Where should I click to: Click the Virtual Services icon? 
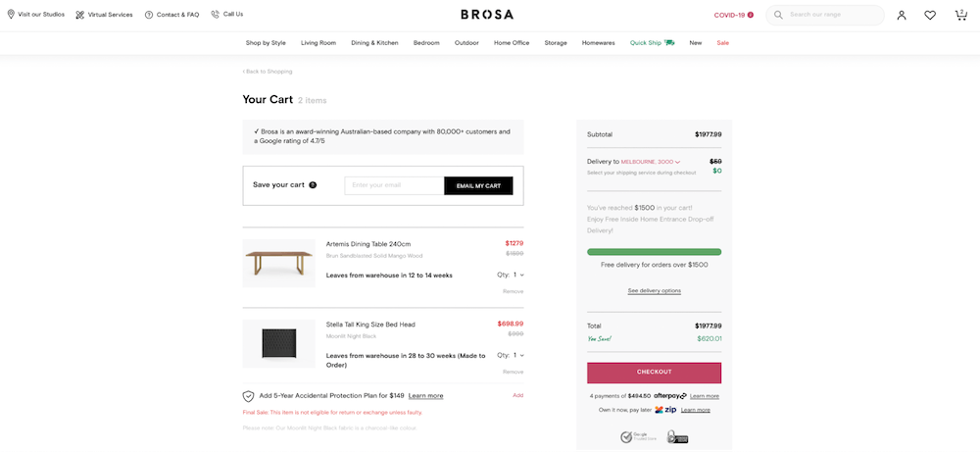click(80, 15)
